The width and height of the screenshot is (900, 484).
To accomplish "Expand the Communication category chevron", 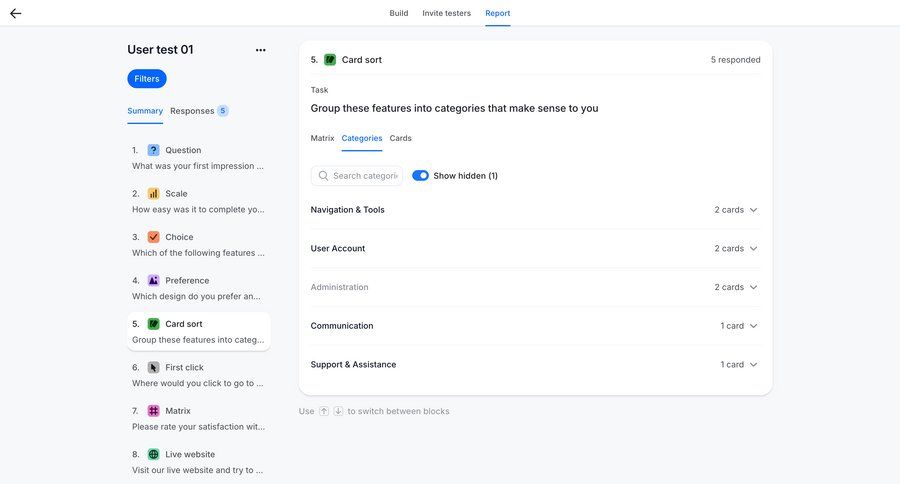I will [x=753, y=326].
